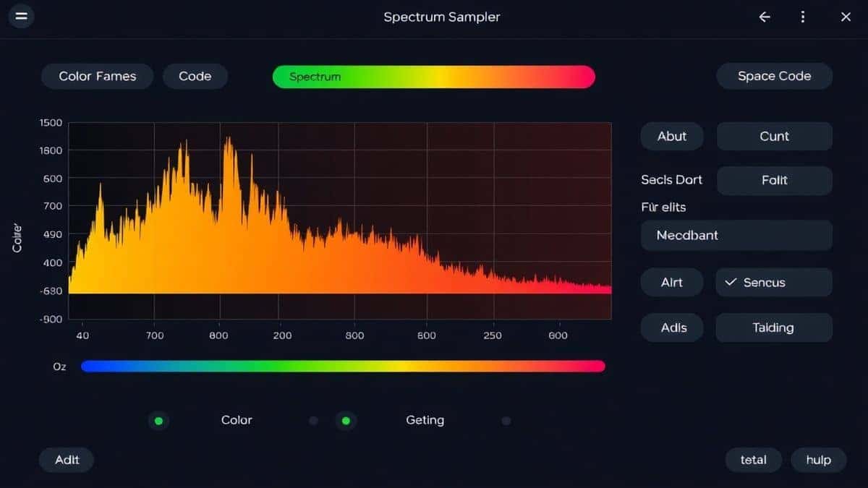The image size is (868, 488).
Task: Close the Spectrum Sampler window
Action: coord(846,17)
